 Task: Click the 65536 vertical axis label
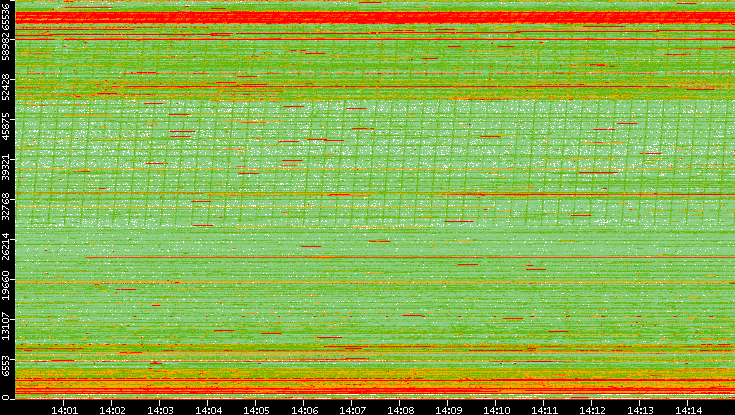(5, 18)
